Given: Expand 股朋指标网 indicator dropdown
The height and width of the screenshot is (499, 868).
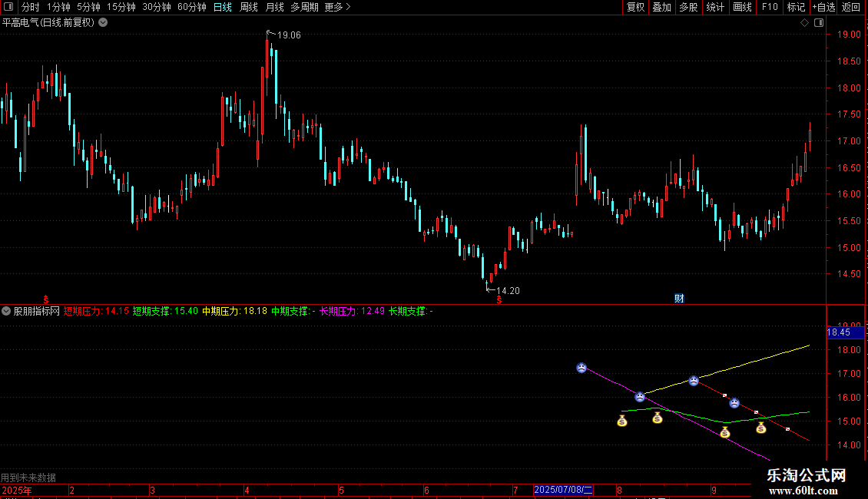Looking at the screenshot, I should 6,311.
